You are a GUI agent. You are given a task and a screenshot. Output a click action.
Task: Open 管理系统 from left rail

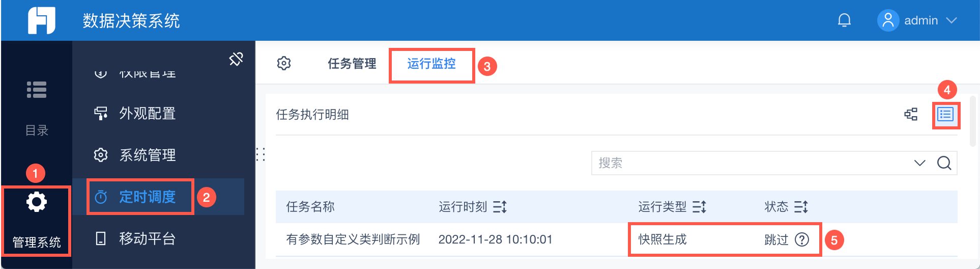37,220
